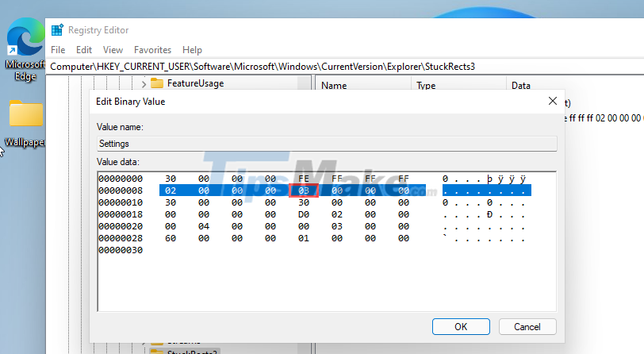Click the 04 byte in row 00000020
The height and width of the screenshot is (354, 644).
pyautogui.click(x=204, y=226)
